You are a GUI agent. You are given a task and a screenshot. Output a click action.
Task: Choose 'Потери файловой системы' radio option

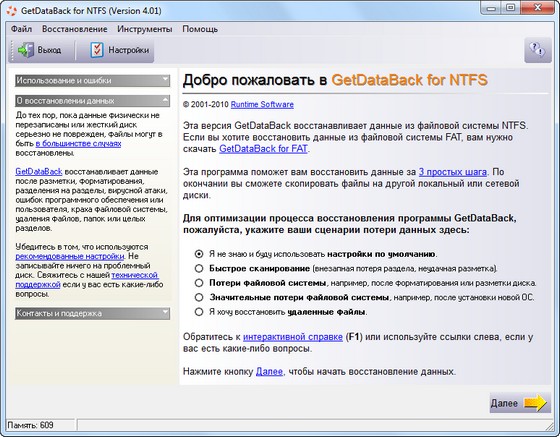(x=199, y=283)
